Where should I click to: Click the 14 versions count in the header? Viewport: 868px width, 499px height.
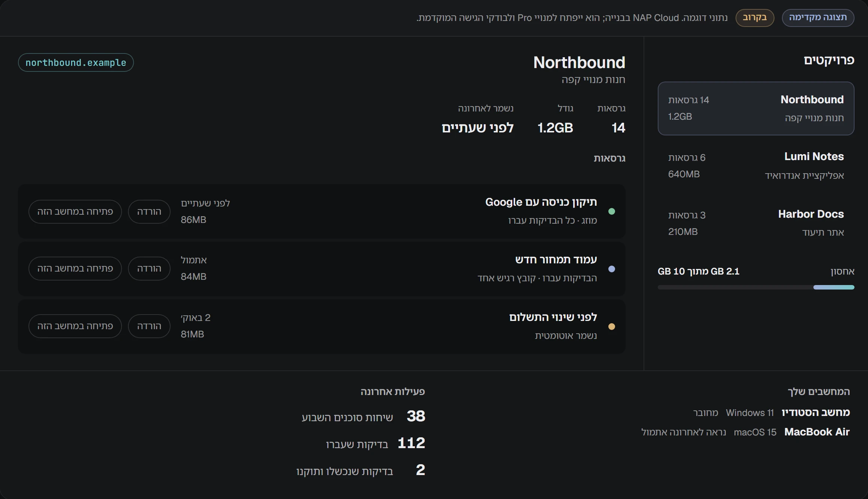[618, 128]
